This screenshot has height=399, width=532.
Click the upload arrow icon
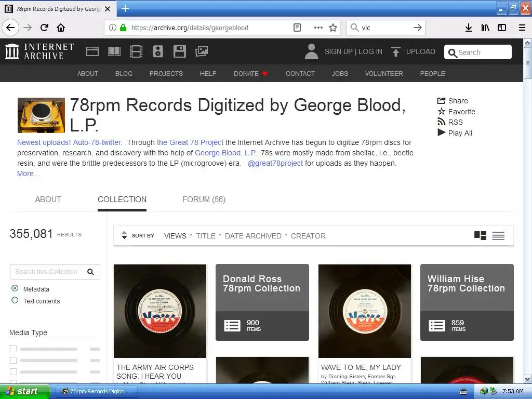pyautogui.click(x=395, y=51)
